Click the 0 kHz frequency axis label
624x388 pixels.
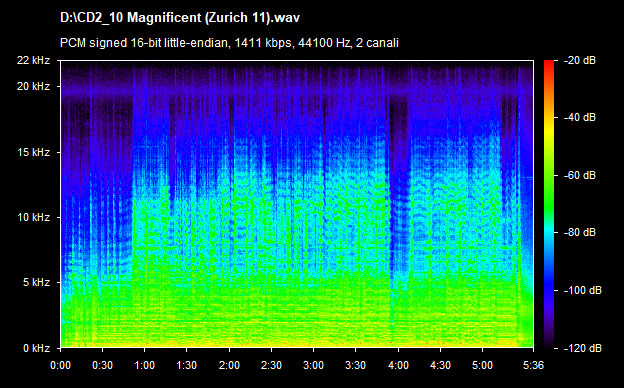(x=36, y=348)
